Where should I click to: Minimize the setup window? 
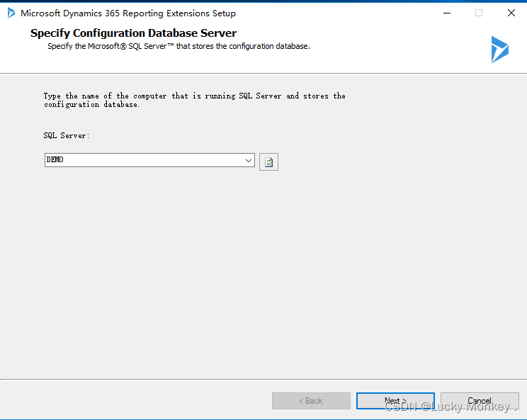pos(447,13)
